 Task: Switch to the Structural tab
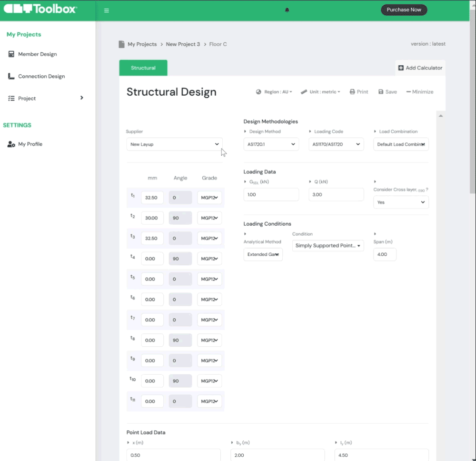[x=143, y=68]
